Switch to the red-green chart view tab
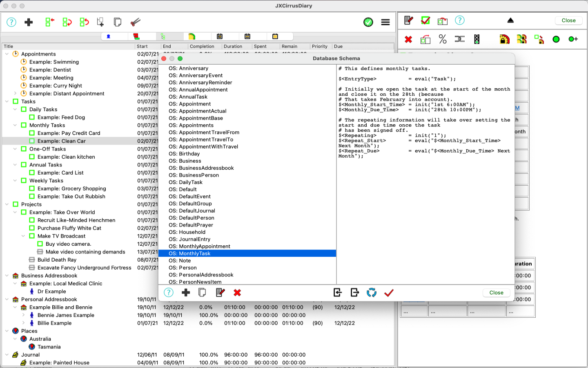 pos(136,36)
